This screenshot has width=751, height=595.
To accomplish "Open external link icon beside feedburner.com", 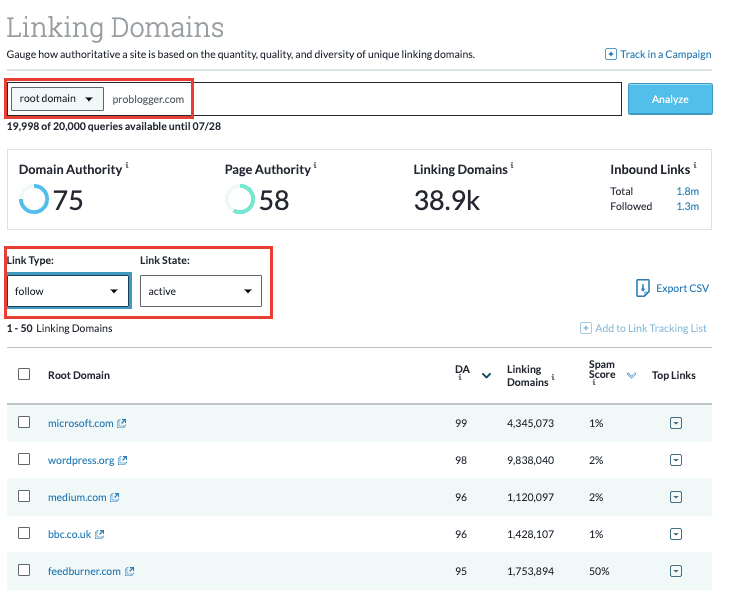I will (130, 572).
